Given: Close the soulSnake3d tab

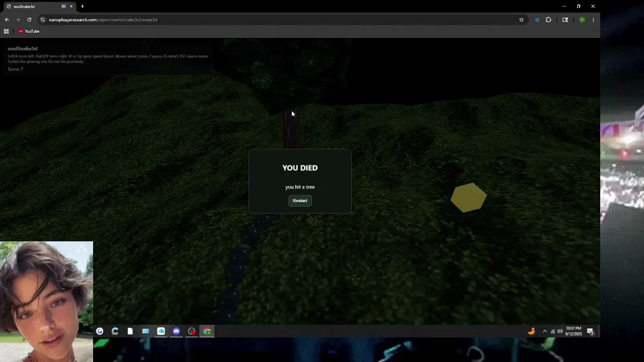Looking at the screenshot, I should coord(71,7).
